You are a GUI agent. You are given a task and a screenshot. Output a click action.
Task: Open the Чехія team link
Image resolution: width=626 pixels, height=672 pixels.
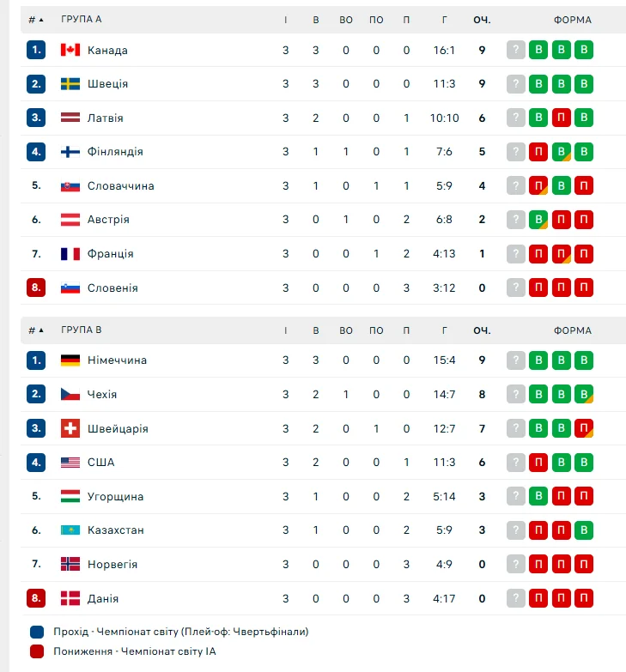pyautogui.click(x=102, y=395)
